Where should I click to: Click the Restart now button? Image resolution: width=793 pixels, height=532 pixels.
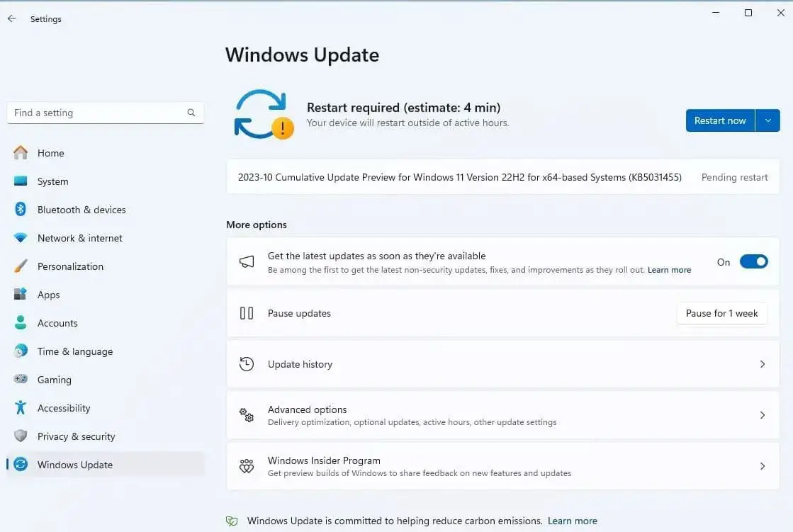(720, 120)
